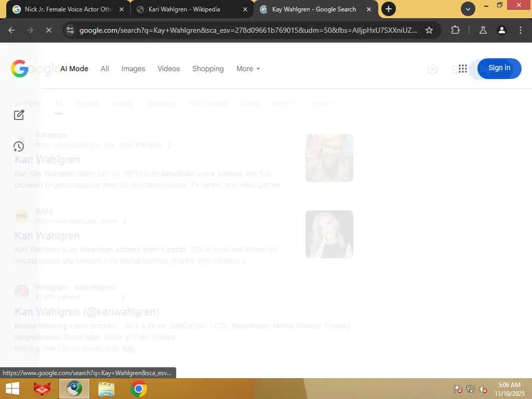Open AI Mode history
The height and width of the screenshot is (399, 532).
[19, 147]
